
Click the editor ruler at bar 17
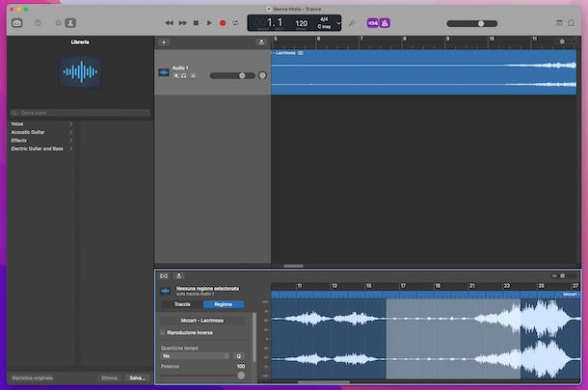pyautogui.click(x=403, y=286)
